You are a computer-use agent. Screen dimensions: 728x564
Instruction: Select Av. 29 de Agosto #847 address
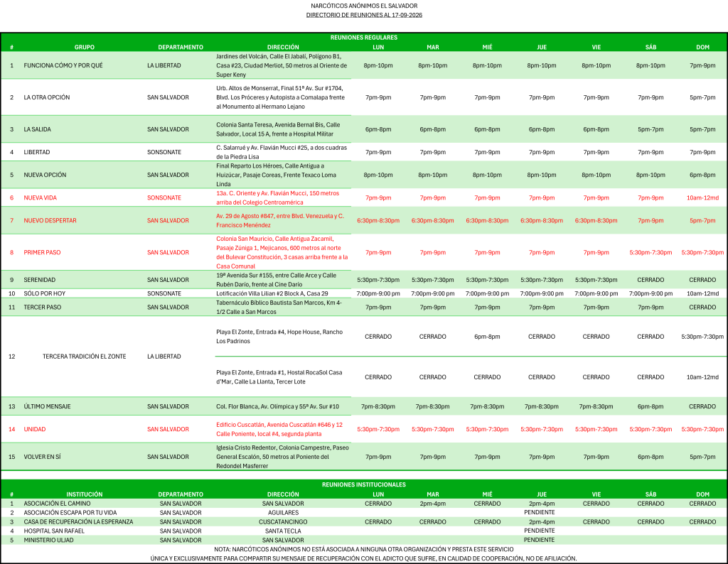pyautogui.click(x=280, y=220)
